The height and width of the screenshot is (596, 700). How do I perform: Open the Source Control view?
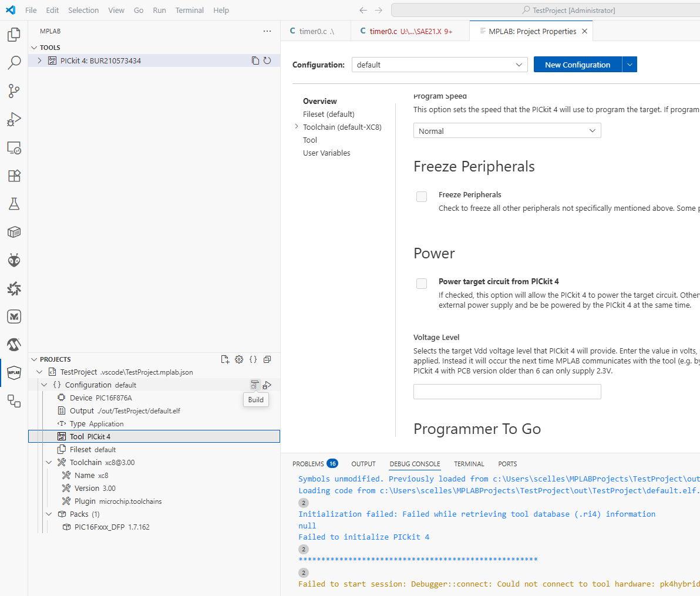pos(14,91)
